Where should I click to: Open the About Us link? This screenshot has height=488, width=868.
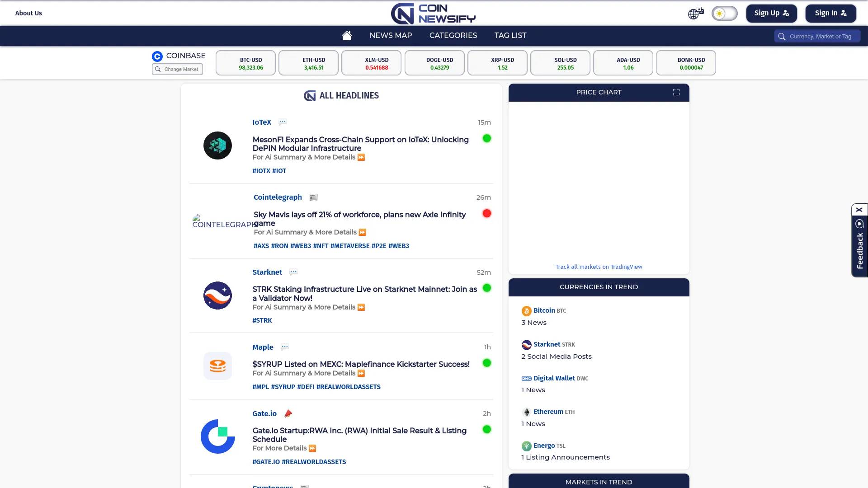pos(28,13)
